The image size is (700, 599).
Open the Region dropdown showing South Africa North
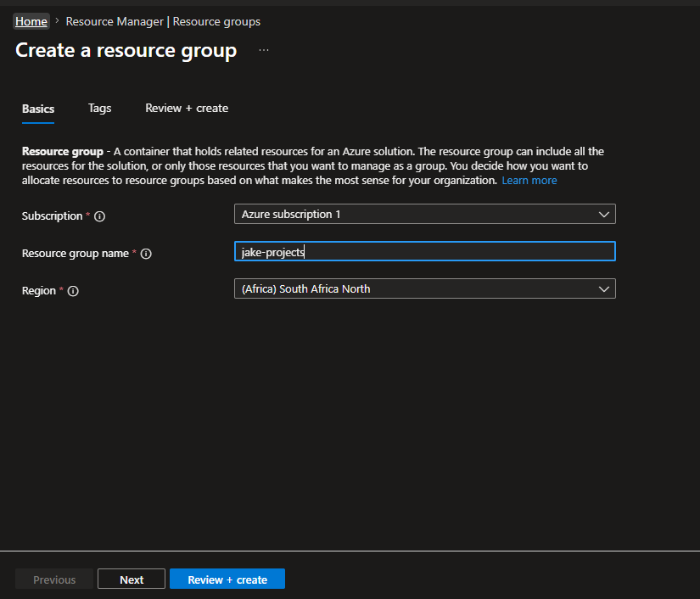pyautogui.click(x=424, y=288)
